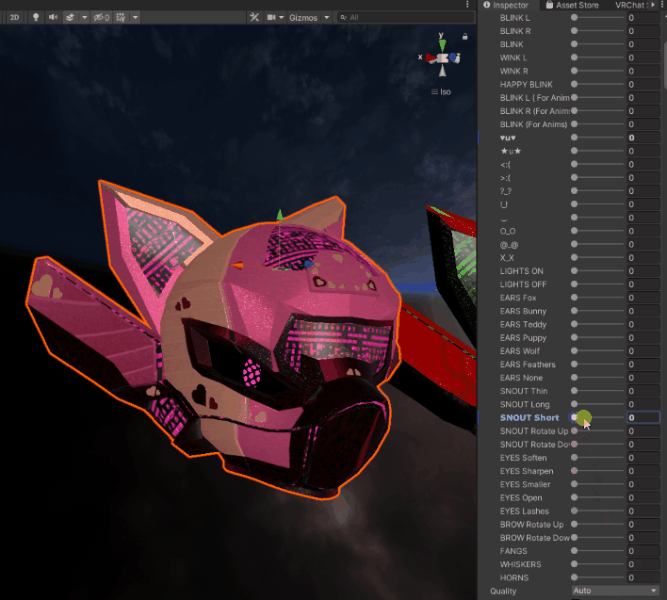Screen dimensions: 667x600
Task: Switch to the VRChat tab
Action: click(x=630, y=5)
